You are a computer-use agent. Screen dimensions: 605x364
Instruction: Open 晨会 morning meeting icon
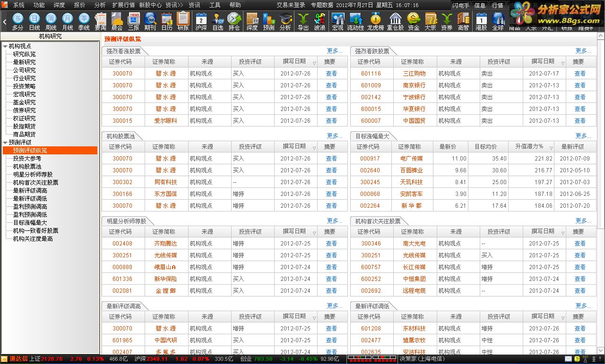[117, 21]
